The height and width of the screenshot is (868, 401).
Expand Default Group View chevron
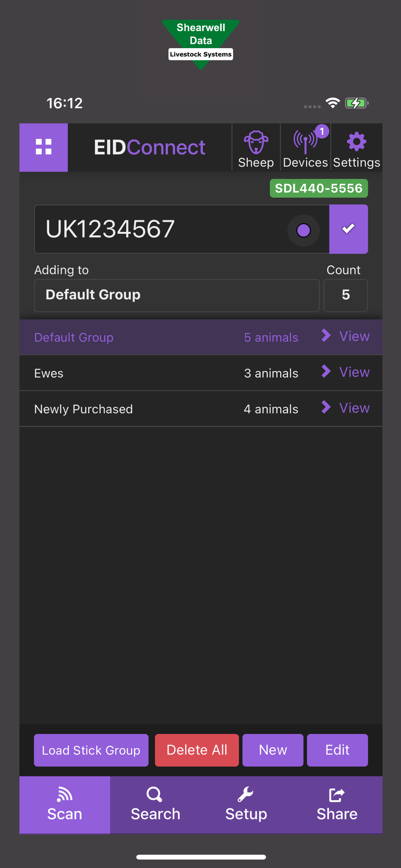(x=326, y=335)
